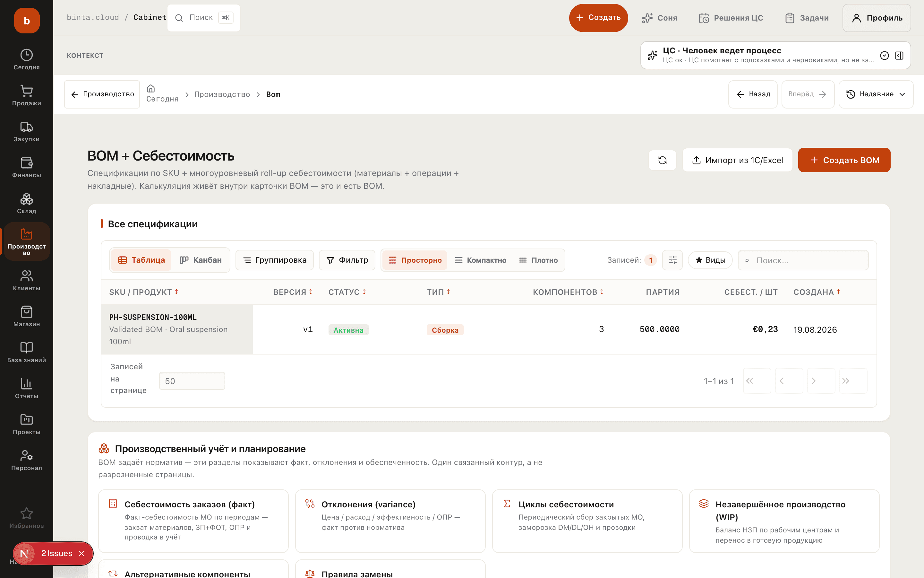Open Финансы in the sidebar

click(26, 167)
